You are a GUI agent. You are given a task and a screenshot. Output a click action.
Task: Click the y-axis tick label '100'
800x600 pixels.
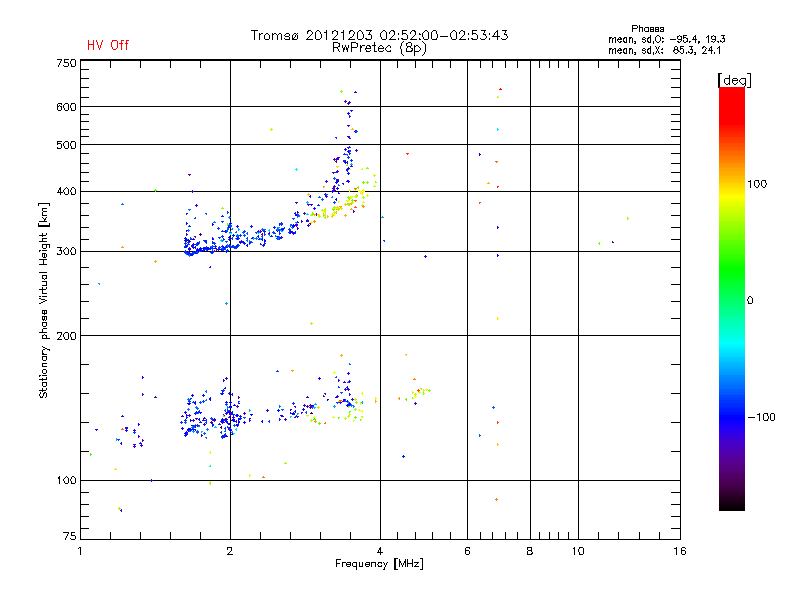[66, 481]
